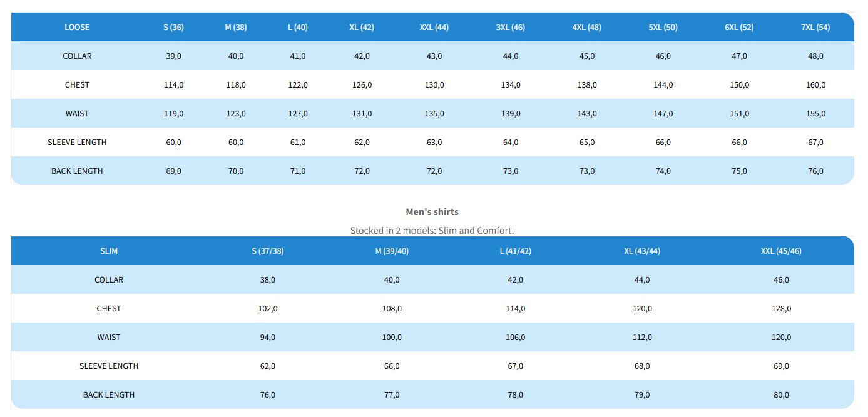Click the LOOSE table header cell
Image resolution: width=868 pixels, height=417 pixels.
77,27
